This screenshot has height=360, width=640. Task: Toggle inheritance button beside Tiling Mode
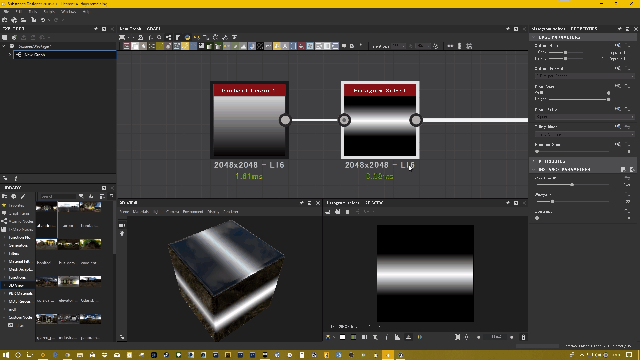tap(618, 127)
